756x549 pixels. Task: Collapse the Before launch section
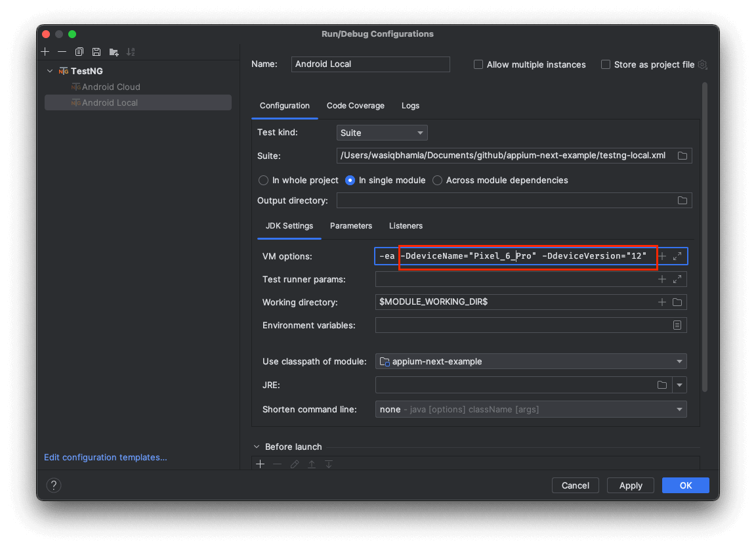tap(256, 447)
